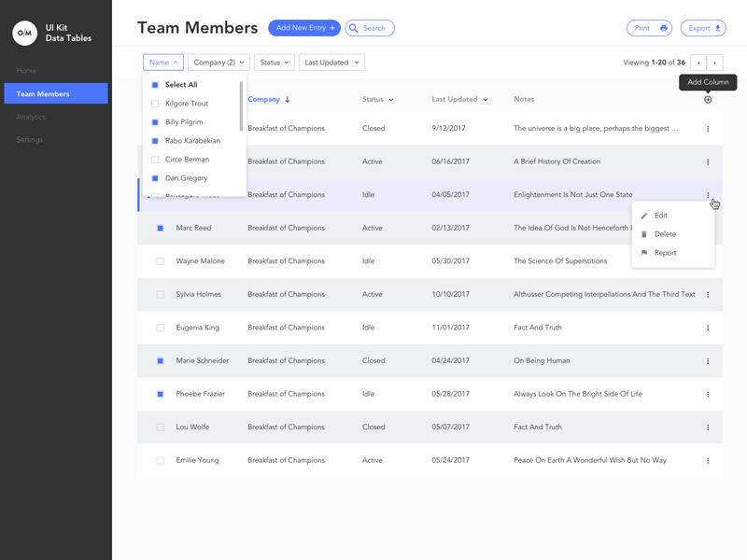Select Team Members in the sidebar

point(56,94)
